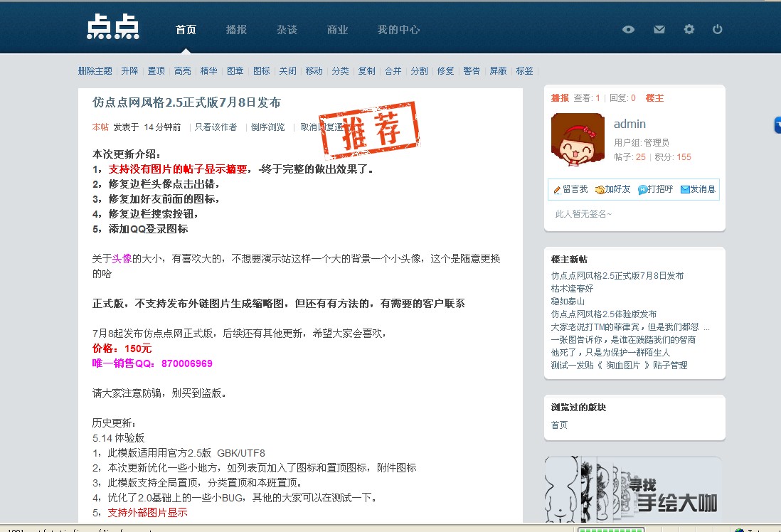Click 删除主题 moderation link
The width and height of the screenshot is (781, 532).
[x=95, y=70]
